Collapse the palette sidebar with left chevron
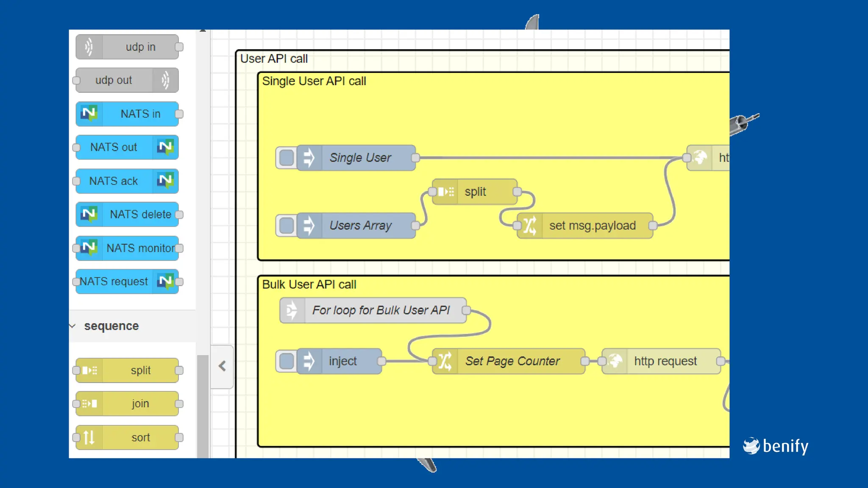The image size is (868, 488). tap(222, 366)
